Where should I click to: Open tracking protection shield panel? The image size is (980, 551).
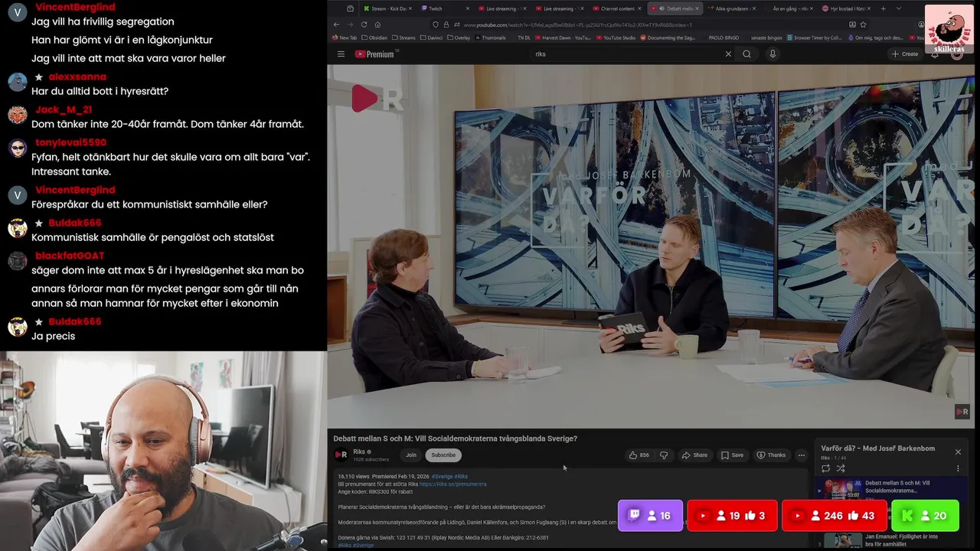[x=435, y=24]
